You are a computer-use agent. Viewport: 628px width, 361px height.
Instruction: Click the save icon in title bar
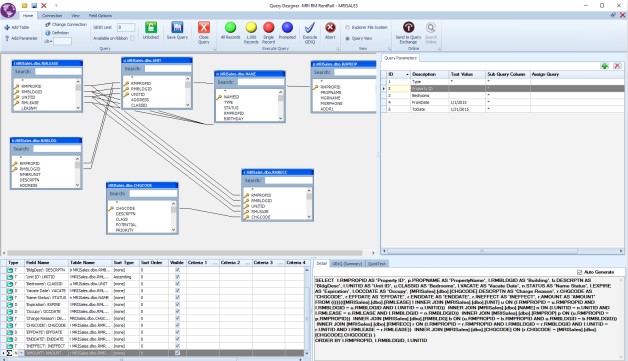click(34, 6)
